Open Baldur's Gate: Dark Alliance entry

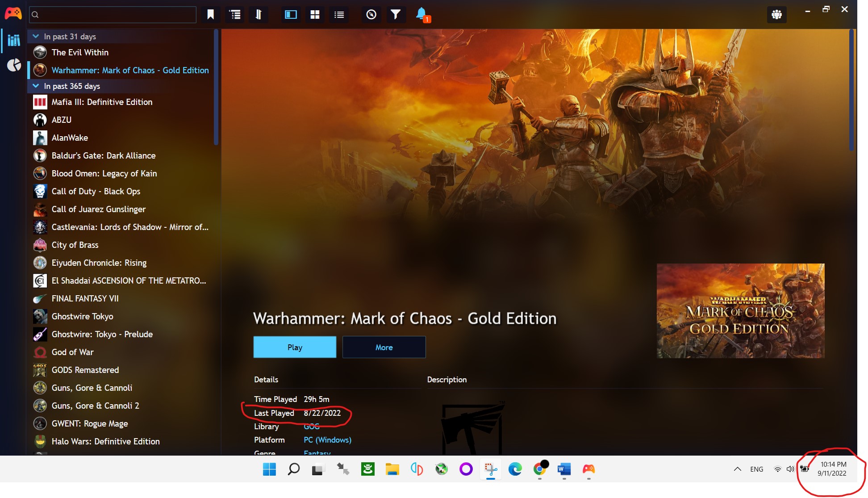tap(121, 155)
